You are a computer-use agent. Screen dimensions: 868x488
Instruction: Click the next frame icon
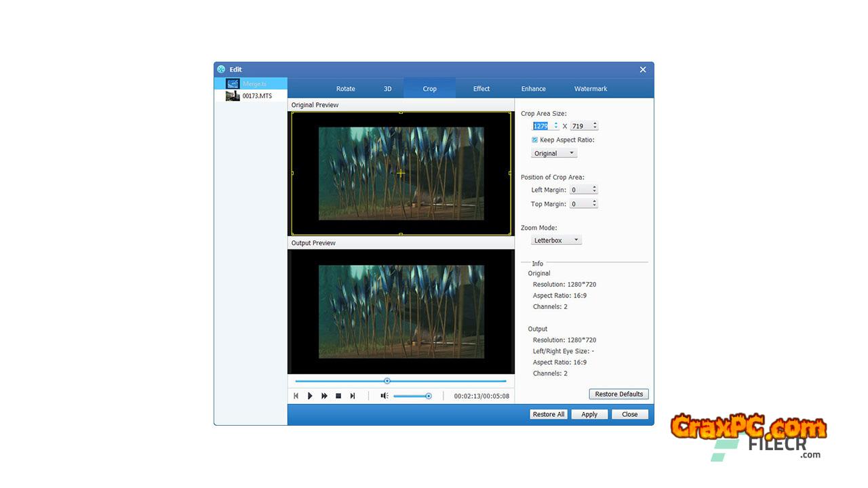tap(353, 396)
